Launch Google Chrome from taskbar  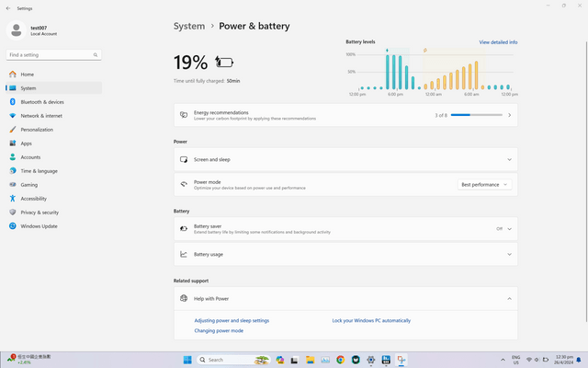(341, 360)
